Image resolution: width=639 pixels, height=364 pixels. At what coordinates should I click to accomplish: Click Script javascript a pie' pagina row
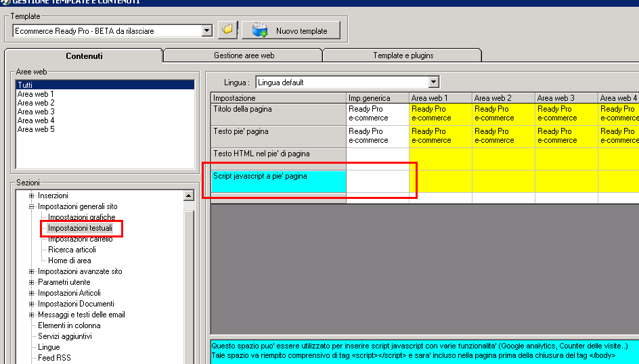(278, 181)
